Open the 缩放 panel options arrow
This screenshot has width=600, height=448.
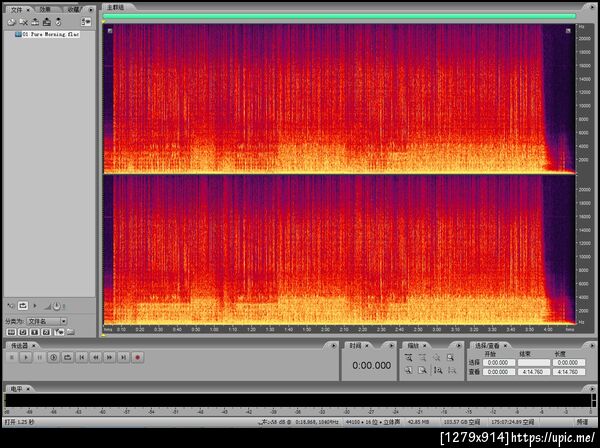459,346
